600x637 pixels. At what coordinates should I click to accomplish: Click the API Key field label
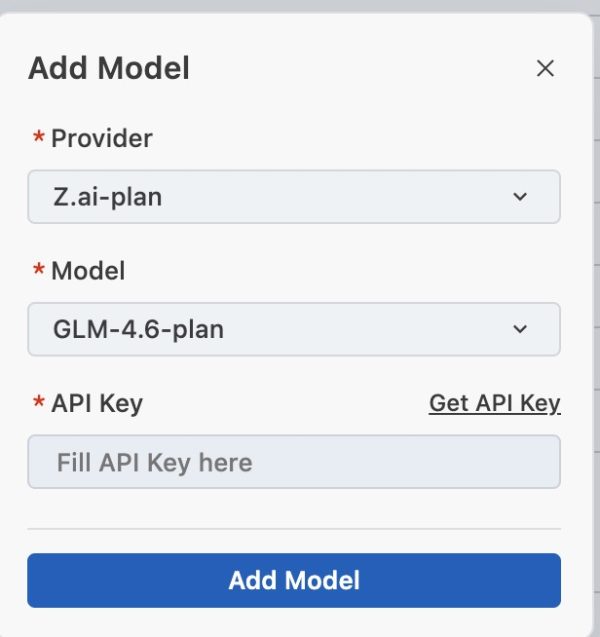96,403
